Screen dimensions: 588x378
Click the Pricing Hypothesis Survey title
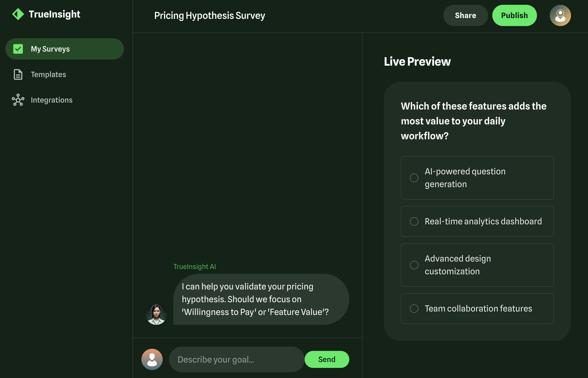[x=209, y=15]
